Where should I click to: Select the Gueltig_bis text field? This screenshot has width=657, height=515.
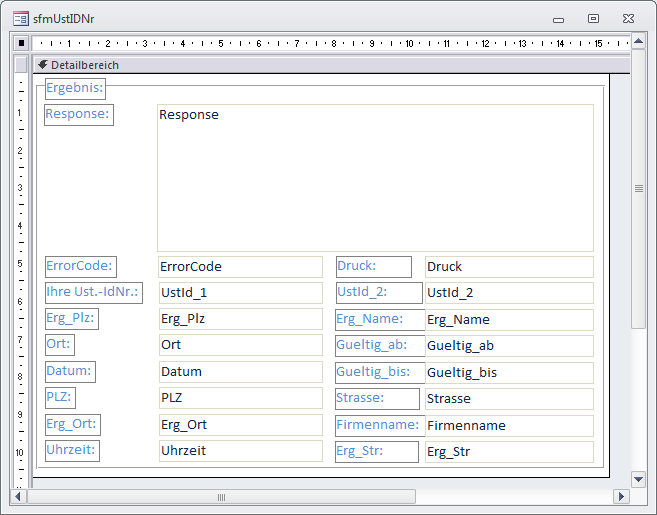pos(508,372)
